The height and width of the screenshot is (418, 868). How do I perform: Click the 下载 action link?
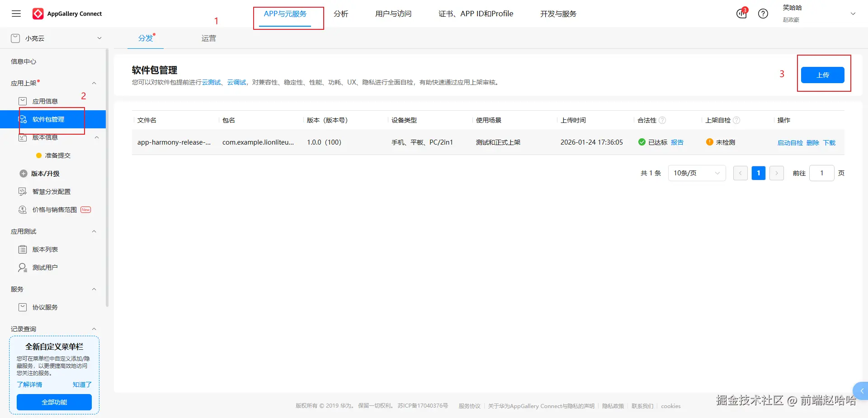[829, 143]
